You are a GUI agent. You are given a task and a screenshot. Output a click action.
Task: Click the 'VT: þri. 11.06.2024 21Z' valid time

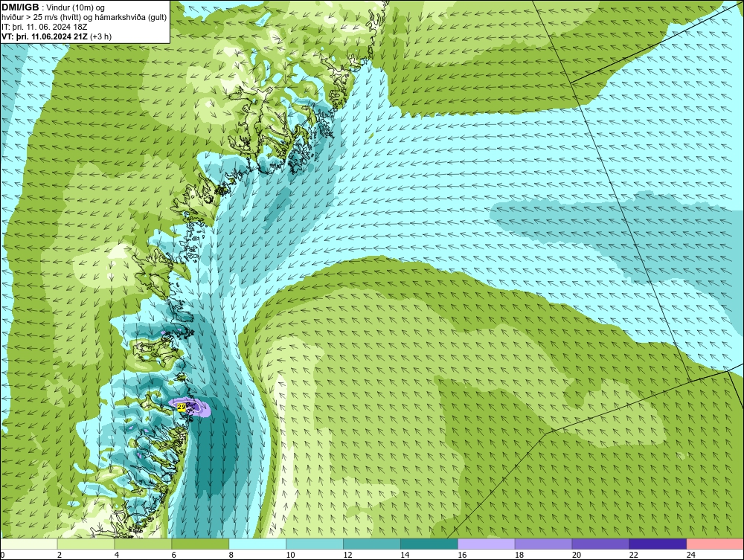[x=44, y=36]
